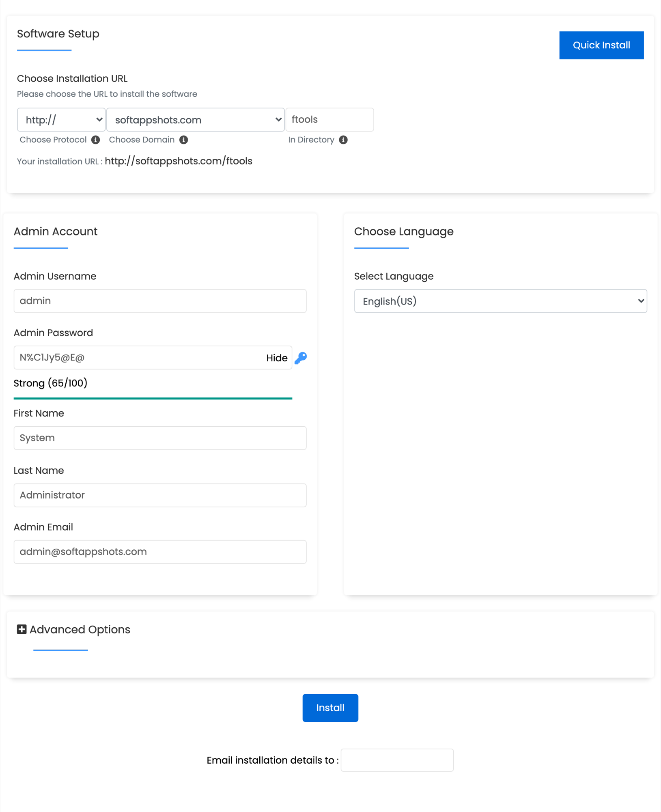
Task: Click the Quick Install button
Action: [601, 45]
